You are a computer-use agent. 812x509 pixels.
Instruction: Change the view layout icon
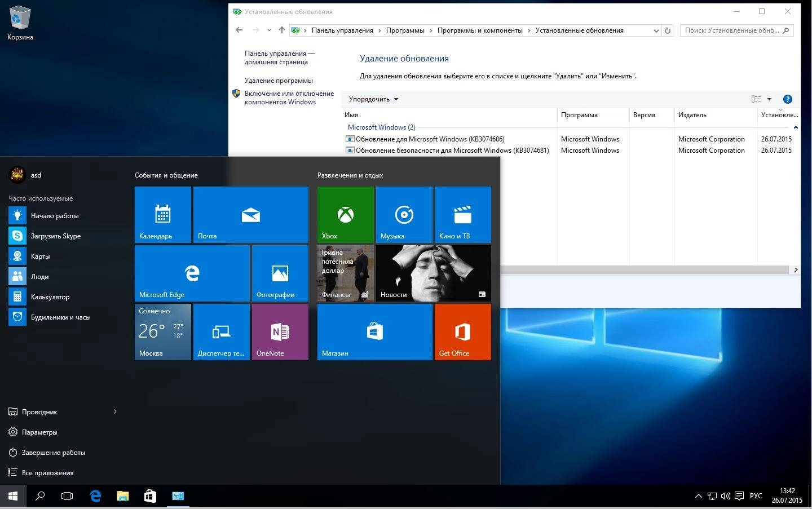[756, 99]
